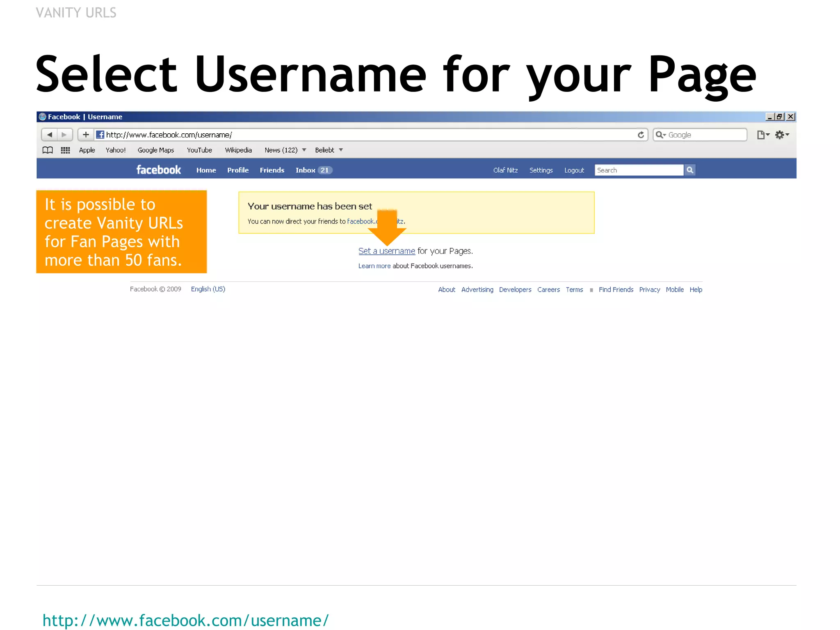Open the Mobile footer link
This screenshot has height=630, width=840.
click(675, 290)
